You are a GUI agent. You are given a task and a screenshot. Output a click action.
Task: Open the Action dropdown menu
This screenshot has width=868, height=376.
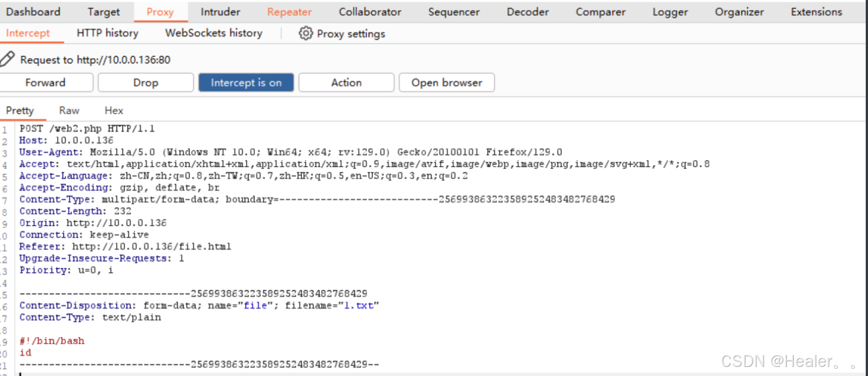pos(346,82)
